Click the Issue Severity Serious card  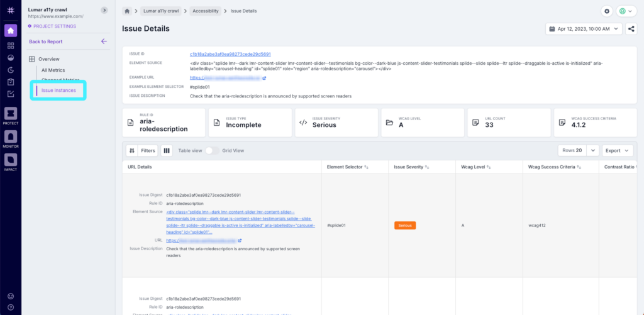[x=336, y=123]
